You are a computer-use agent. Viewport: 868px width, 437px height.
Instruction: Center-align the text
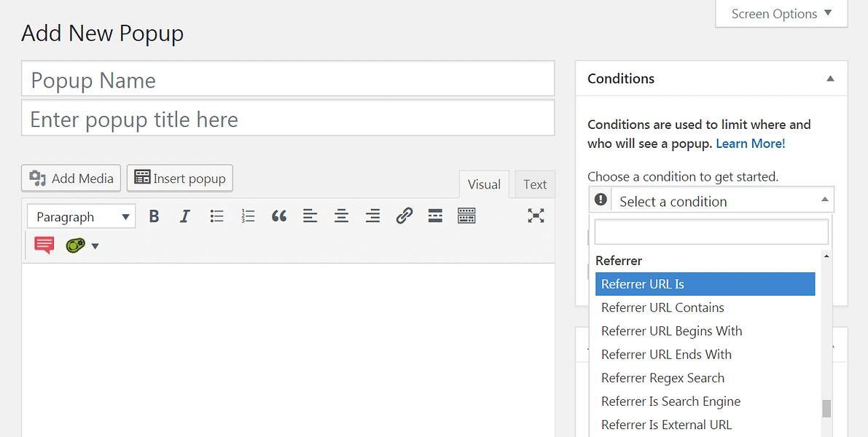pos(341,216)
